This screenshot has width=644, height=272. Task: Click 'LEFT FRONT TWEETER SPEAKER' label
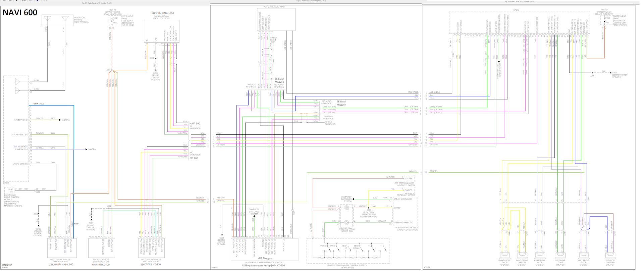click(x=610, y=263)
